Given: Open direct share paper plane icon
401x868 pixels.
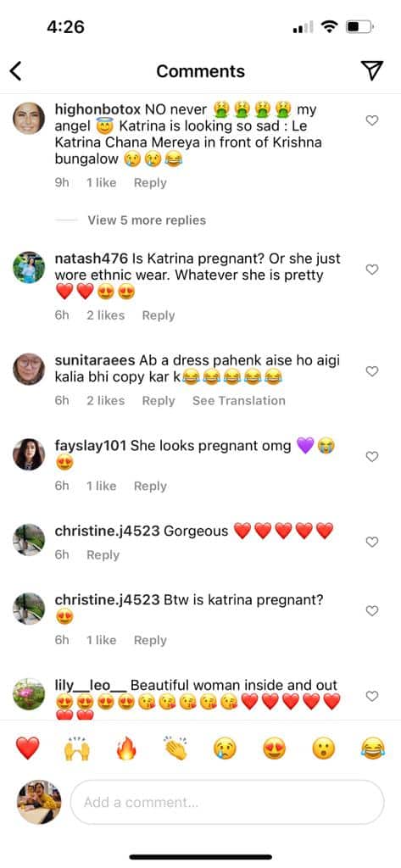Looking at the screenshot, I should (371, 70).
